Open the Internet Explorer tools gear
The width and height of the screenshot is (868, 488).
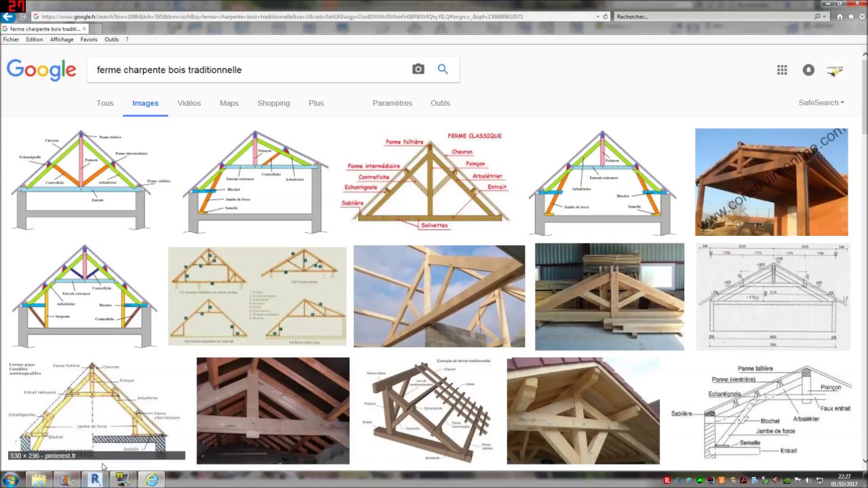[861, 16]
